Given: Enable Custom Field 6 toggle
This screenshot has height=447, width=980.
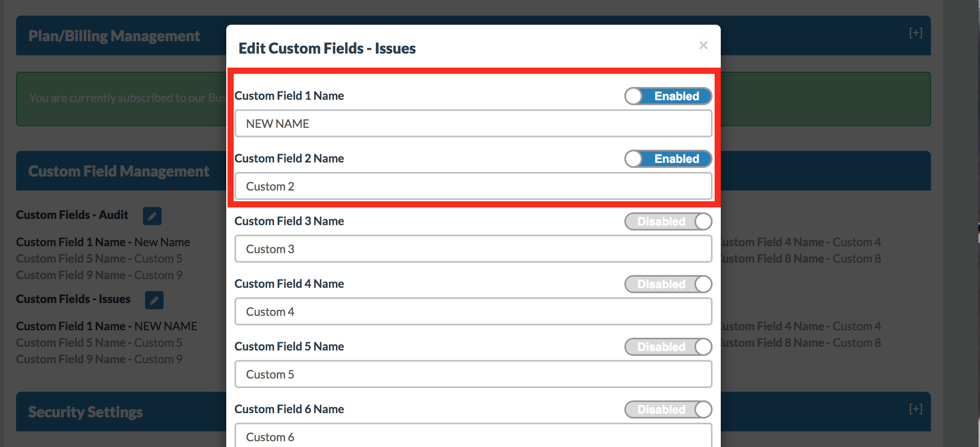Looking at the screenshot, I should pyautogui.click(x=668, y=409).
